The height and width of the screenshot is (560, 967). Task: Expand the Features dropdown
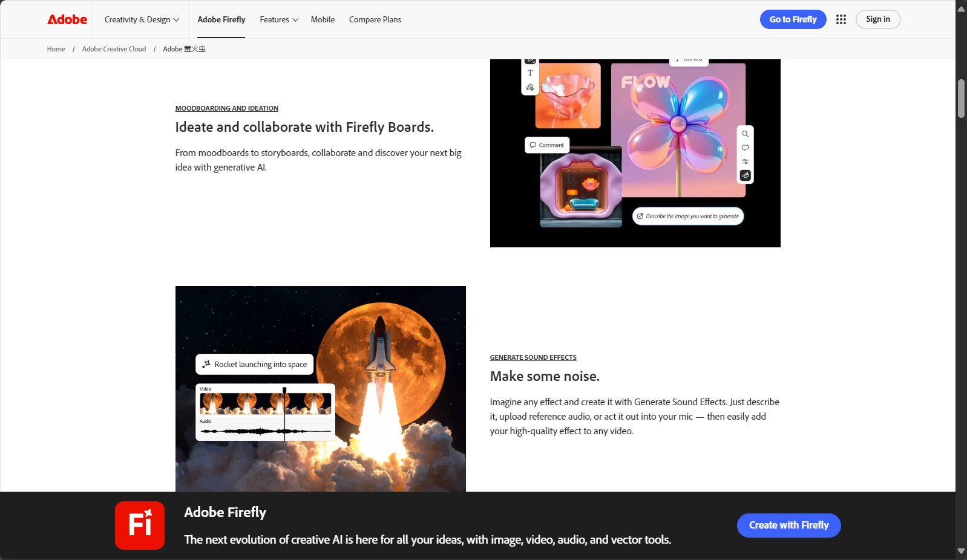click(x=279, y=19)
